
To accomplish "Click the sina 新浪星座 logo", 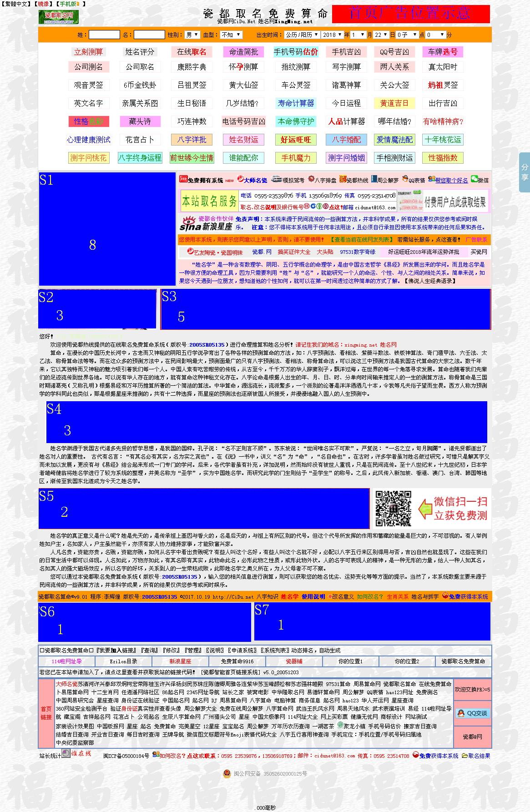I will tap(206, 223).
